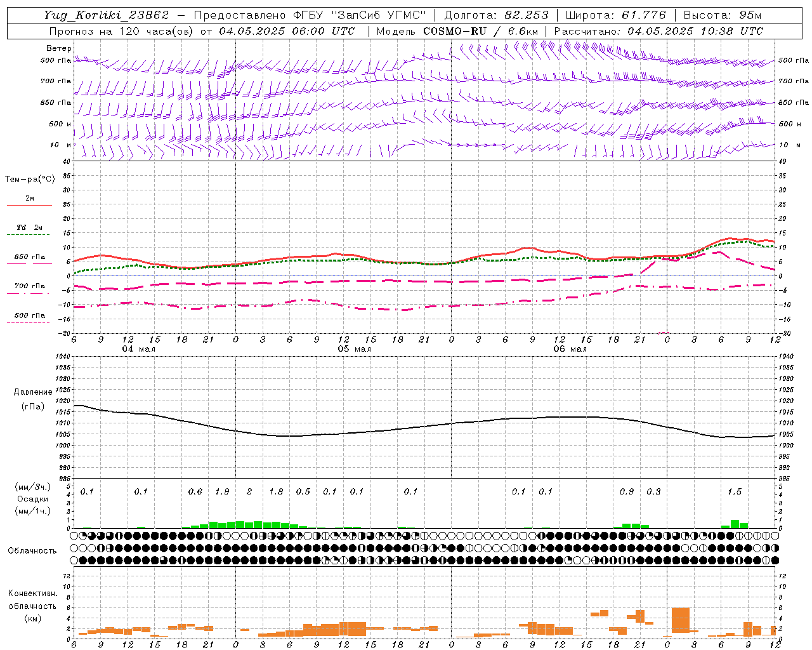Click the tallest orange convective cloud bar
Viewport: 812px width, 650px height.
pos(681,620)
